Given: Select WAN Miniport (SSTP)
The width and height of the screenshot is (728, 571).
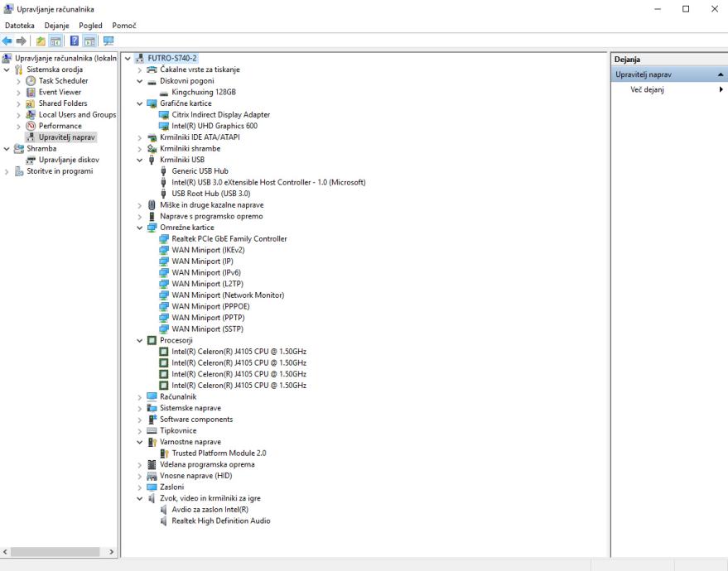Looking at the screenshot, I should (x=208, y=329).
